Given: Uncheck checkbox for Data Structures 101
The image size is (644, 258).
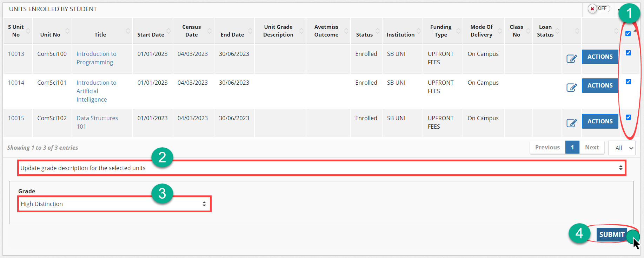Looking at the screenshot, I should click(x=628, y=117).
